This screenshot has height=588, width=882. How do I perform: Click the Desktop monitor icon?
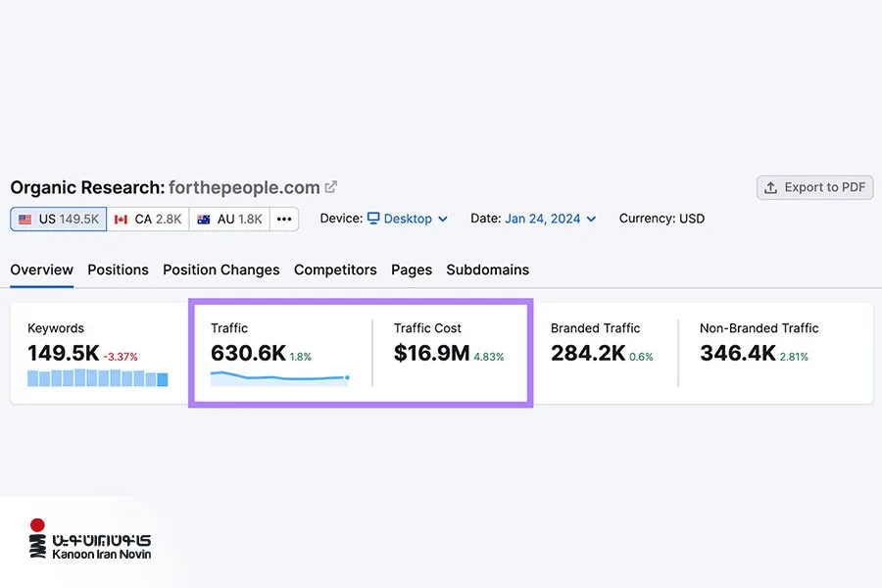[373, 219]
